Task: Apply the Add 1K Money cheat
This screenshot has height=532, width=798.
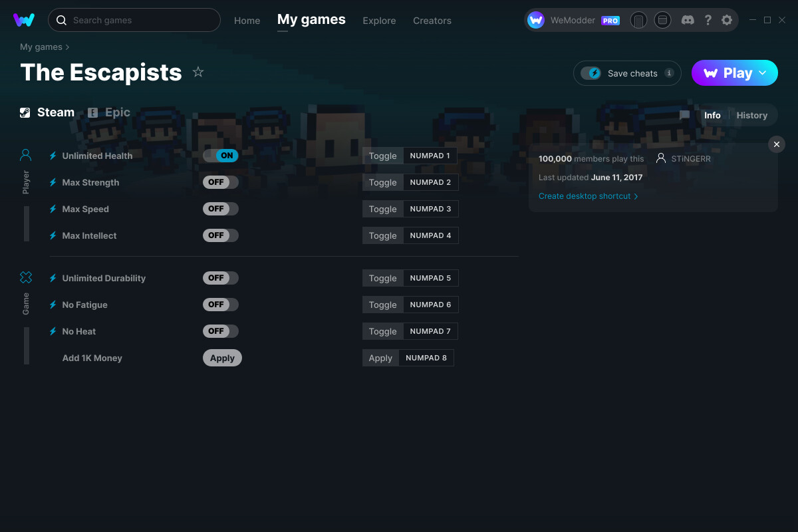Action: [x=222, y=358]
